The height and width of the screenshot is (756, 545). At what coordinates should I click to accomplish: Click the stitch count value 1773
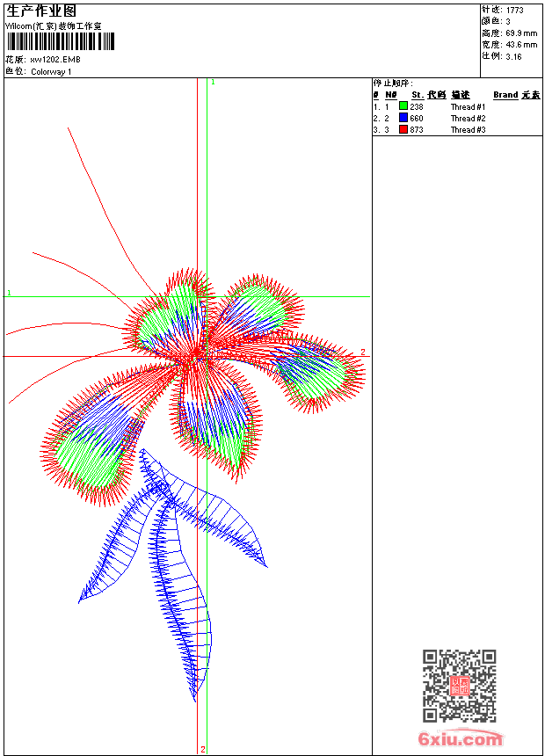tap(514, 11)
